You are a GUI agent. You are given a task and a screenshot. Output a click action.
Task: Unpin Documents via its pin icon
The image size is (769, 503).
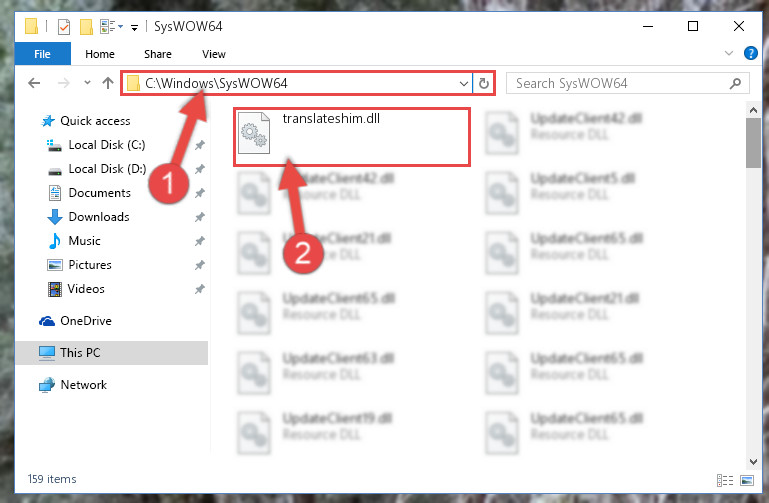[x=200, y=193]
